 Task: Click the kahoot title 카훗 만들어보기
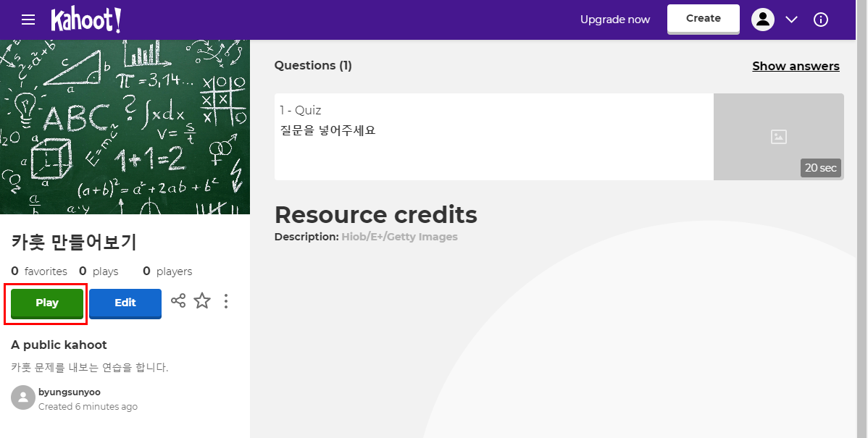tap(74, 242)
